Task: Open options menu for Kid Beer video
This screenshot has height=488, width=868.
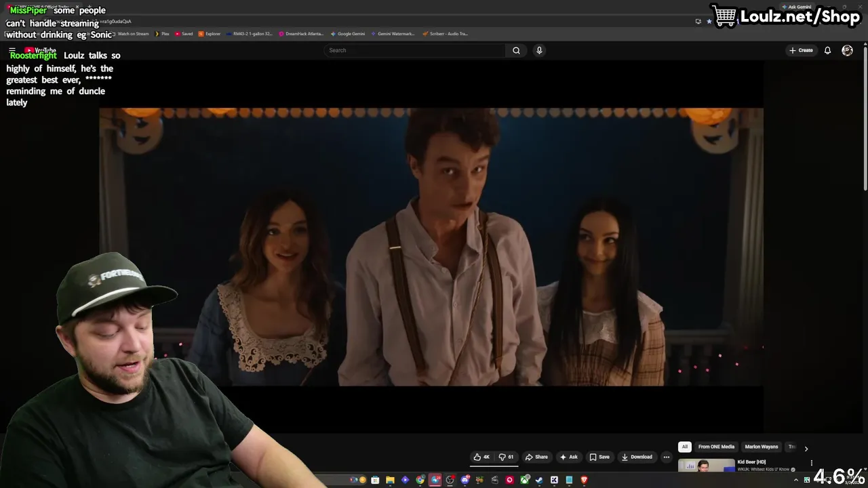Action: pyautogui.click(x=811, y=463)
